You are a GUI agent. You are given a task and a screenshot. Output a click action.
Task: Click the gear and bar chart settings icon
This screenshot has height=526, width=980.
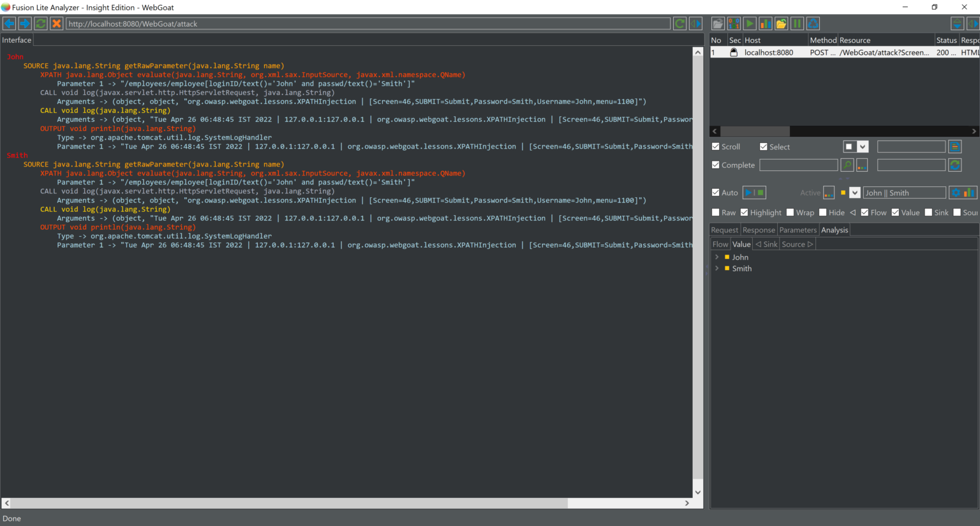[963, 193]
